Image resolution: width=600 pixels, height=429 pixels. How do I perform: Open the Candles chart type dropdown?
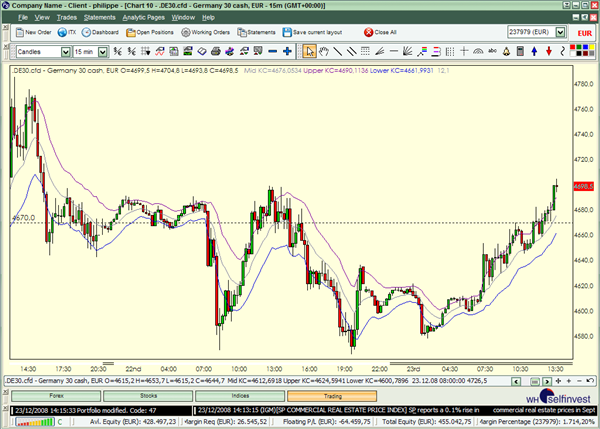(x=66, y=52)
